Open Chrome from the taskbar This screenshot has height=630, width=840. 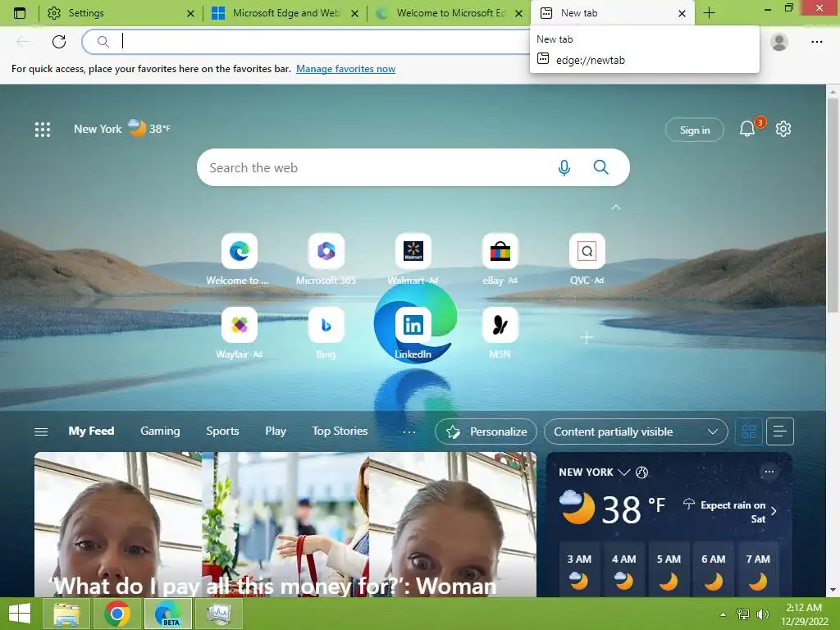117,614
